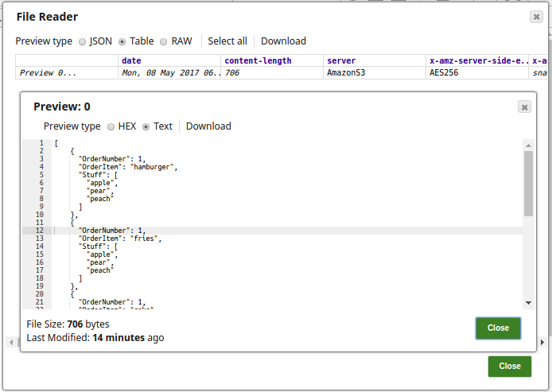Close the File Reader dialog with X icon
552x392 pixels.
tap(537, 17)
